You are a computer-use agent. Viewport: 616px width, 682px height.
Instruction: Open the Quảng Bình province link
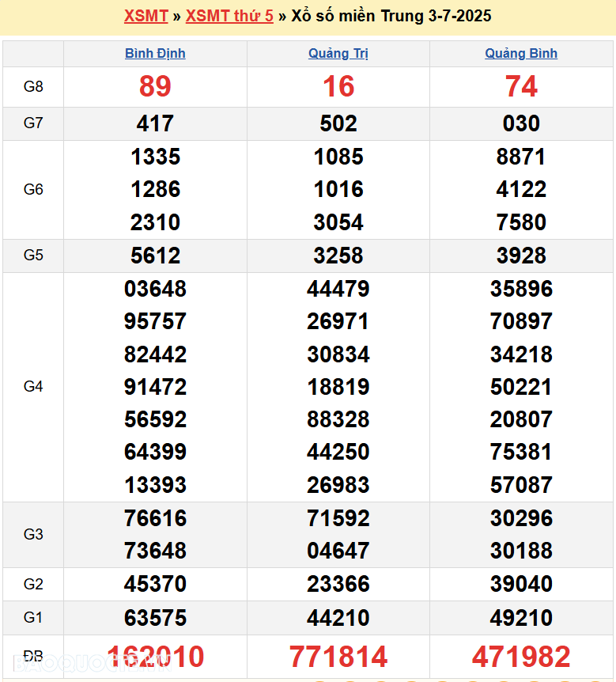pyautogui.click(x=521, y=54)
